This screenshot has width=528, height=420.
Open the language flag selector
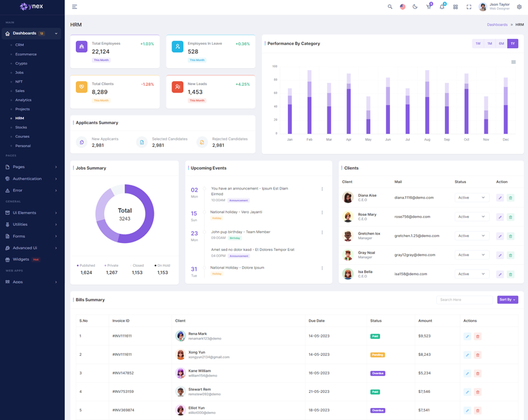[x=403, y=7]
